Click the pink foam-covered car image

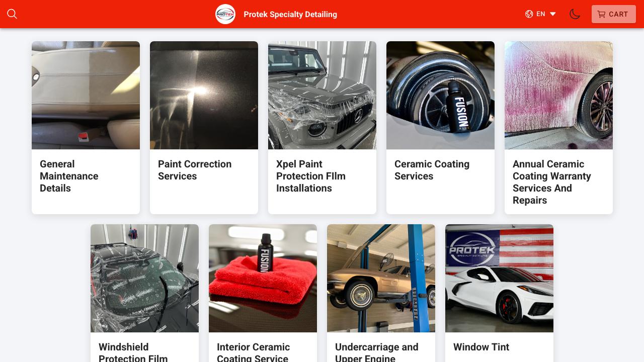point(558,95)
